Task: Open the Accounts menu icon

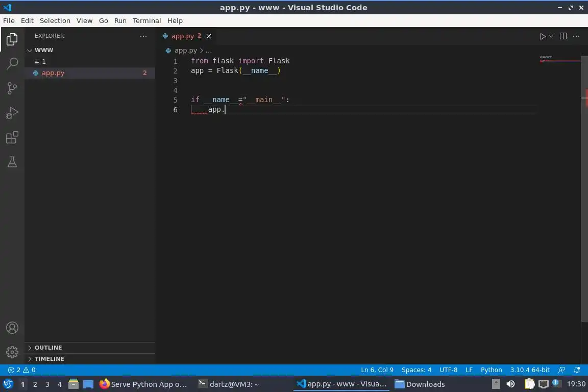Action: [x=12, y=328]
